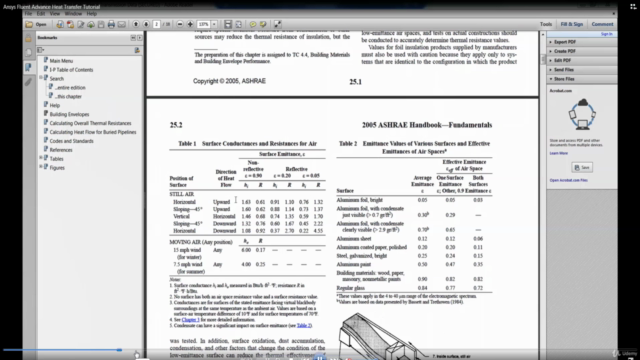Add a sticky note comment icon
This screenshot has height=360, width=640.
[x=253, y=24]
